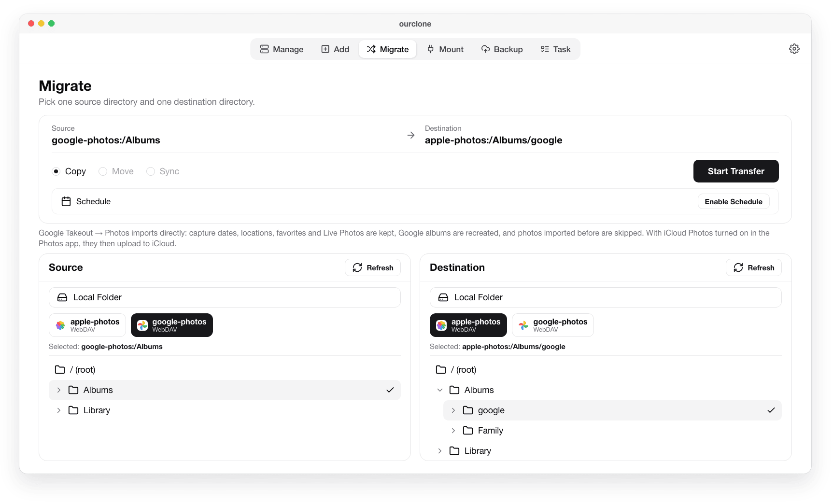This screenshot has height=504, width=833.
Task: Open the Add tab
Action: (335, 49)
